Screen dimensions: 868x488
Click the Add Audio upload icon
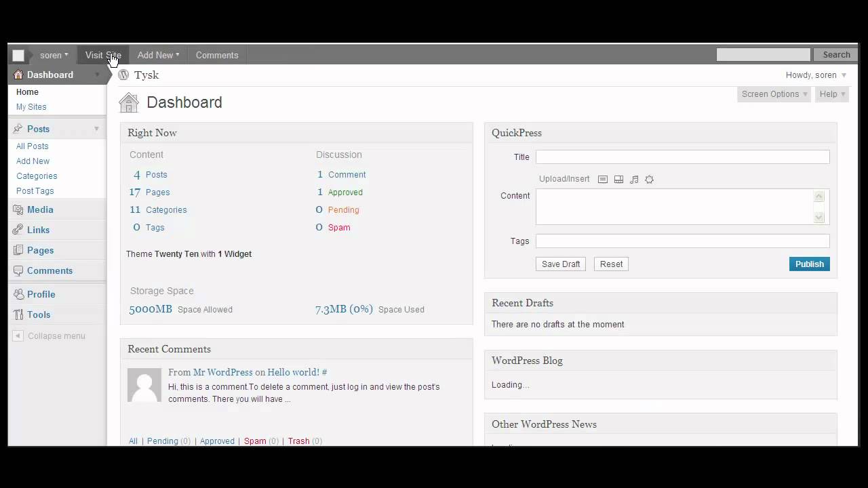click(634, 180)
